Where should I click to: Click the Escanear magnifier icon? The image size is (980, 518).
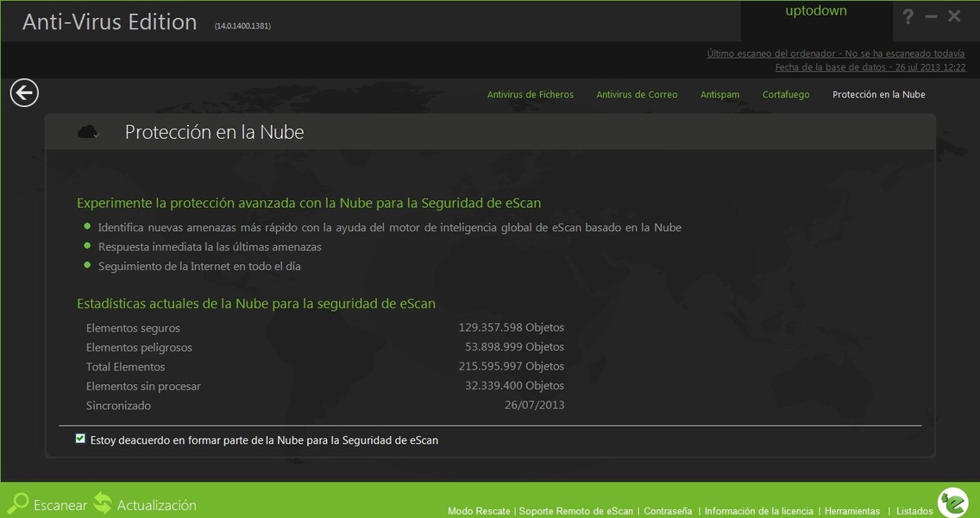click(x=17, y=503)
